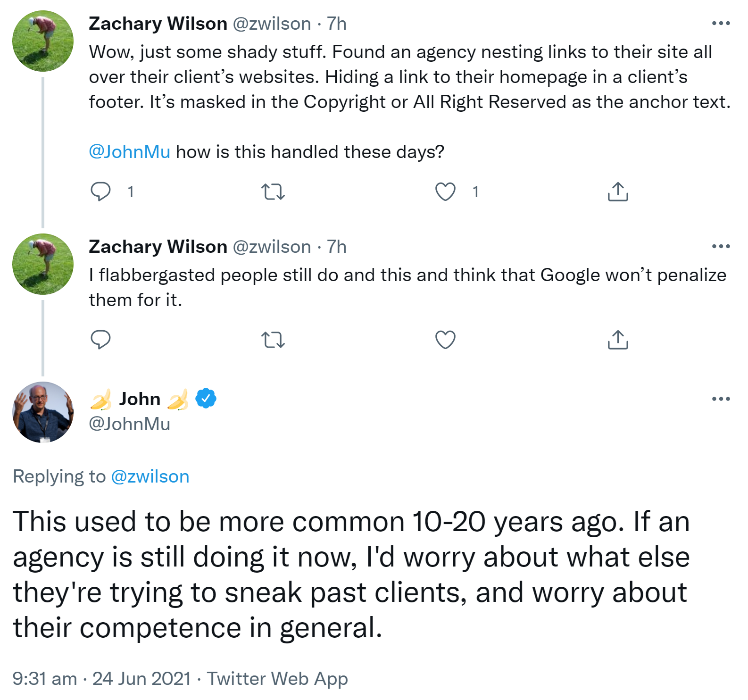The height and width of the screenshot is (700, 748).
Task: Click the reply icon on the second tweet
Action: [100, 339]
